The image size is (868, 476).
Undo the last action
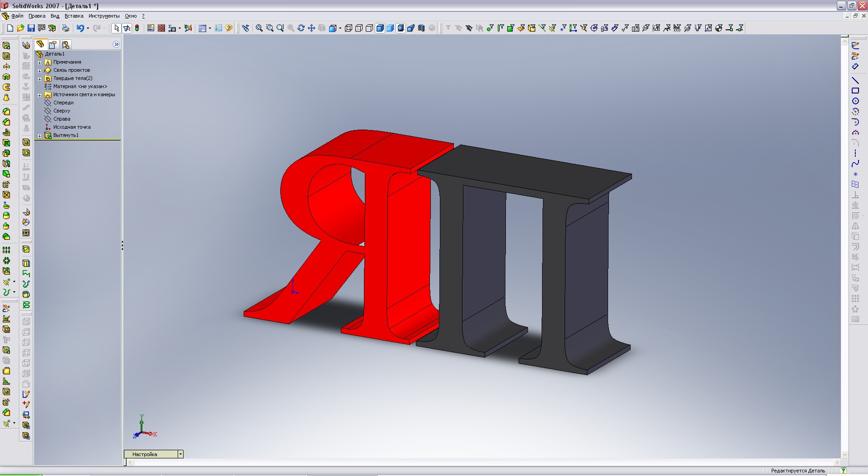pyautogui.click(x=80, y=28)
